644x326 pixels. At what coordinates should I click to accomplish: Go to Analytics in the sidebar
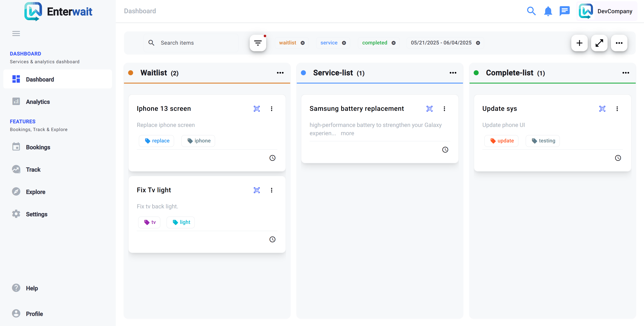click(x=38, y=102)
